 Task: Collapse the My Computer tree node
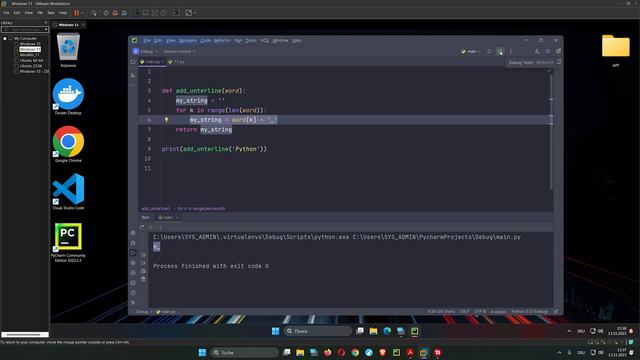coord(5,38)
